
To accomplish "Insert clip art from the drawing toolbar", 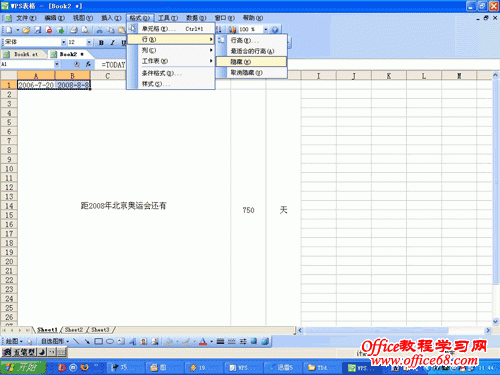I will coord(144,341).
